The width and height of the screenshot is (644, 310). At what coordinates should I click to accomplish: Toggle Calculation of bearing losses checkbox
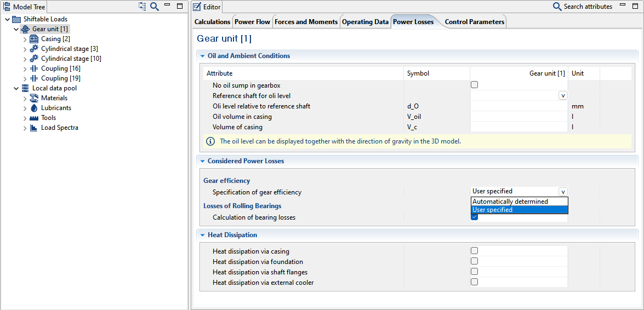click(475, 217)
